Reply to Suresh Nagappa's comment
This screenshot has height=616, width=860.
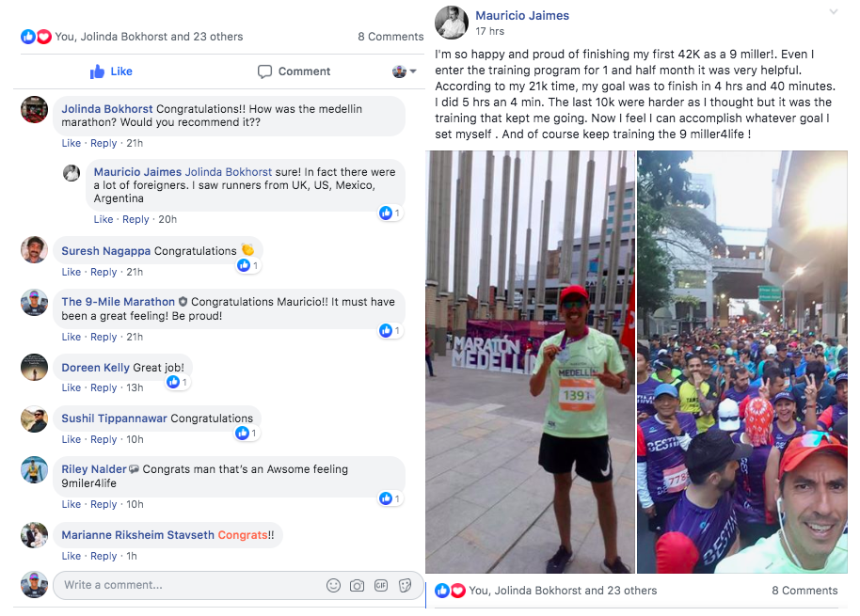(x=104, y=272)
